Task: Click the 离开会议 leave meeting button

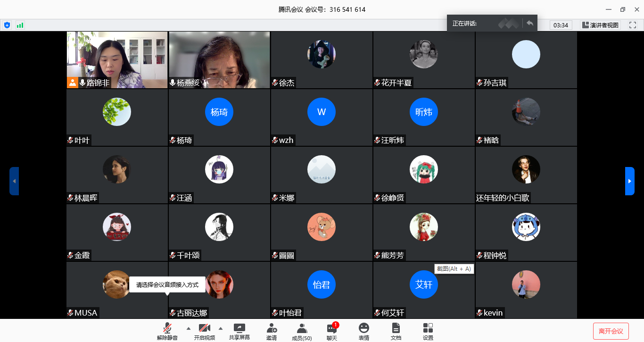Action: point(611,331)
